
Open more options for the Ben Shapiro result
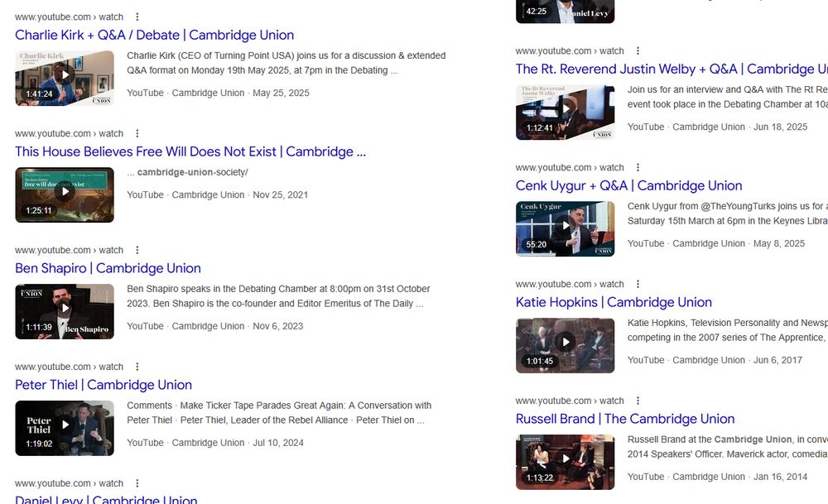tap(137, 250)
